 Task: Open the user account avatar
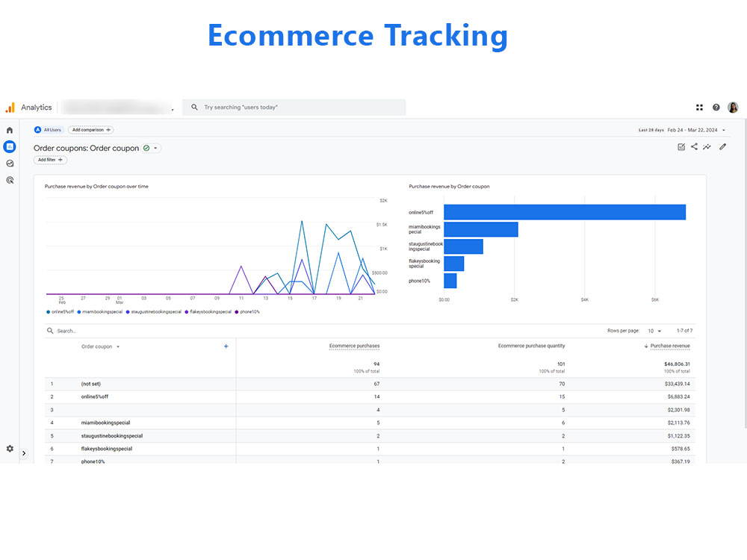(733, 108)
